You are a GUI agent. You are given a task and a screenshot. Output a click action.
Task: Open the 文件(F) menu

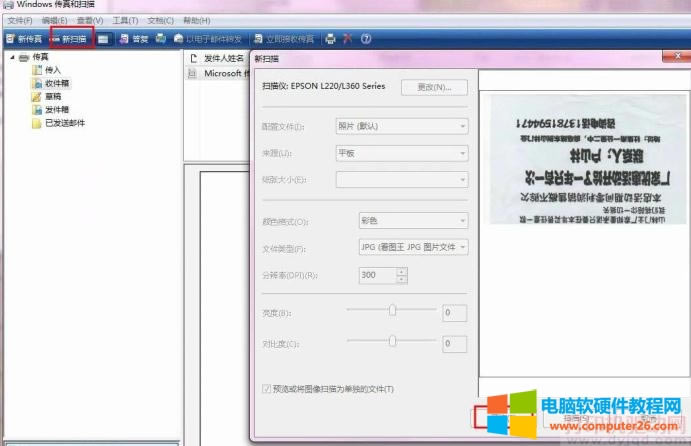pos(20,20)
